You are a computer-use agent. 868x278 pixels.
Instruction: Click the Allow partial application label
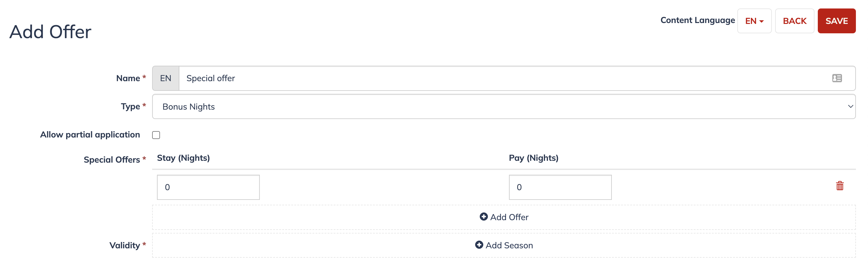(x=90, y=135)
